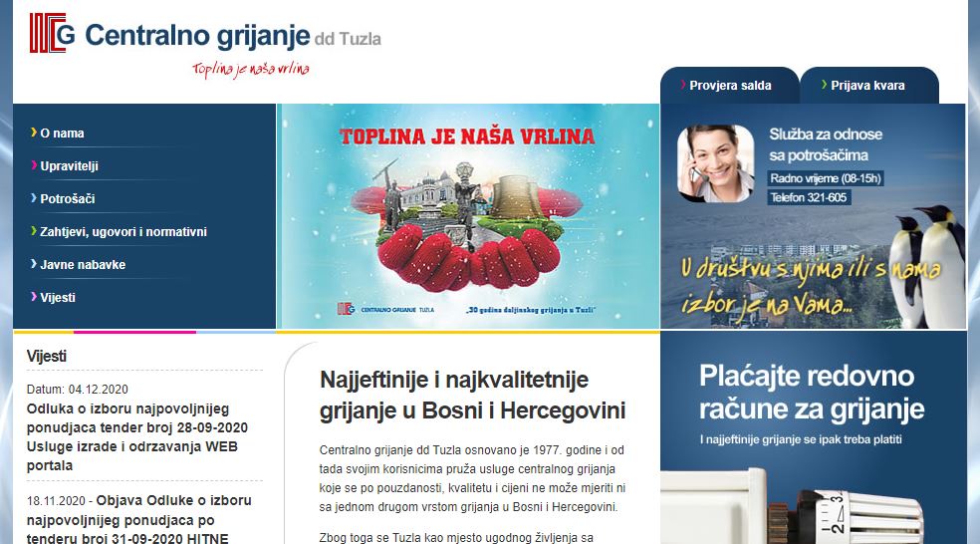This screenshot has width=980, height=544.
Task: Click the pink arrow beside Upravitelji
Action: 34,165
